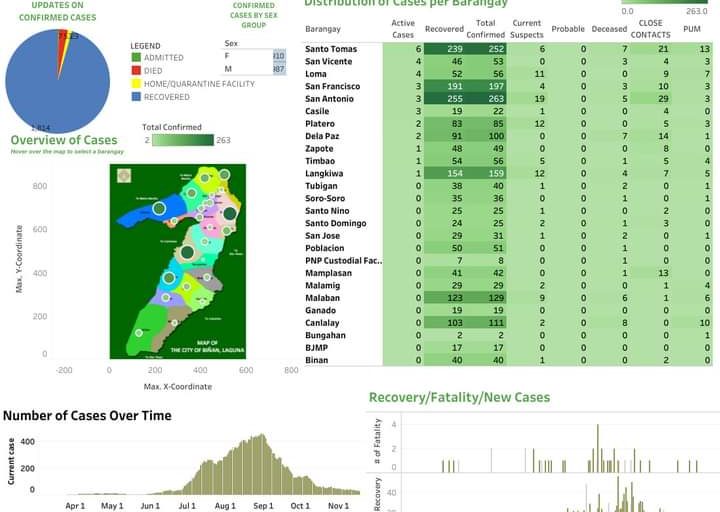
Task: Select the red DIED legend item
Action: click(x=136, y=72)
